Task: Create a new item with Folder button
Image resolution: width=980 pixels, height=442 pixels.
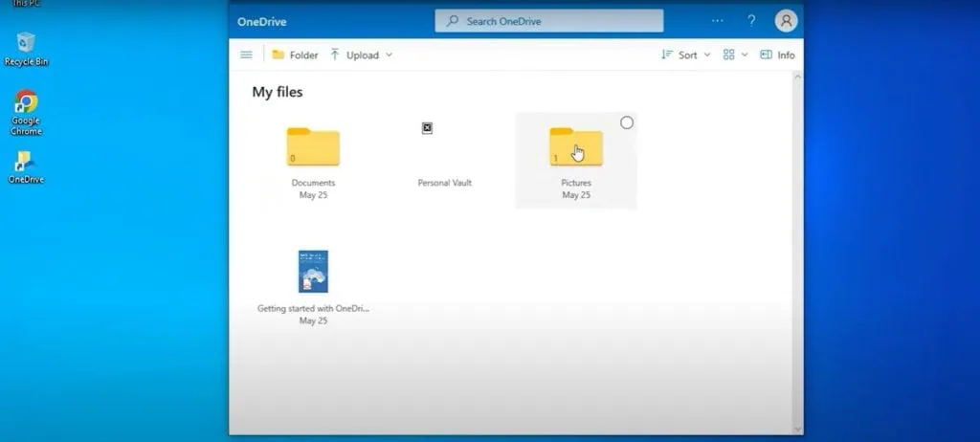Action: tap(295, 55)
